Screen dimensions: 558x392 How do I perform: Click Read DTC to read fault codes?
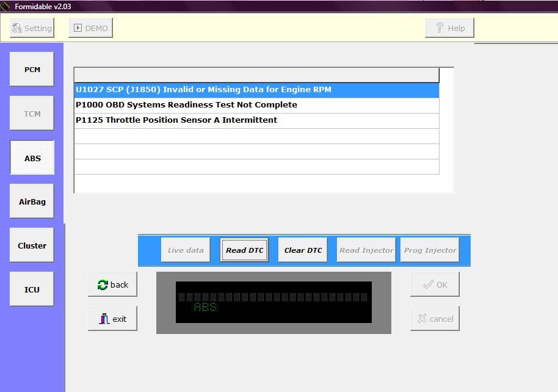pyautogui.click(x=244, y=250)
